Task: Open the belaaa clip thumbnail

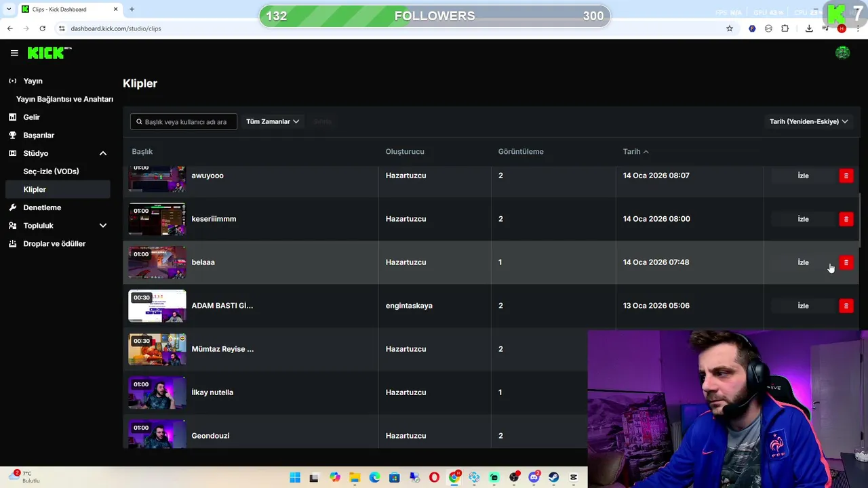Action: (157, 262)
